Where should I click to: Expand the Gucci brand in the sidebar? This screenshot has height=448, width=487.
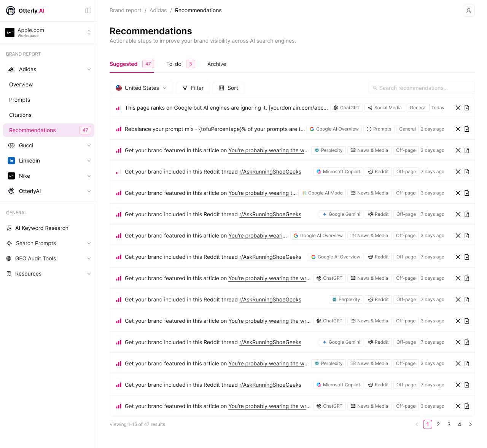tap(89, 145)
